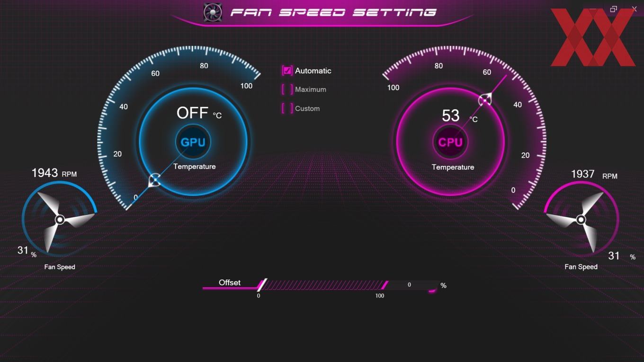Click the Offset percentage value field
644x362 pixels.
[x=410, y=285]
